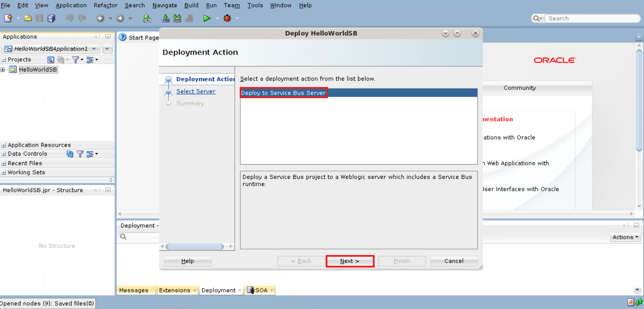The width and height of the screenshot is (644, 309).
Task: Open the application menu dropdown button
Action: (107, 49)
